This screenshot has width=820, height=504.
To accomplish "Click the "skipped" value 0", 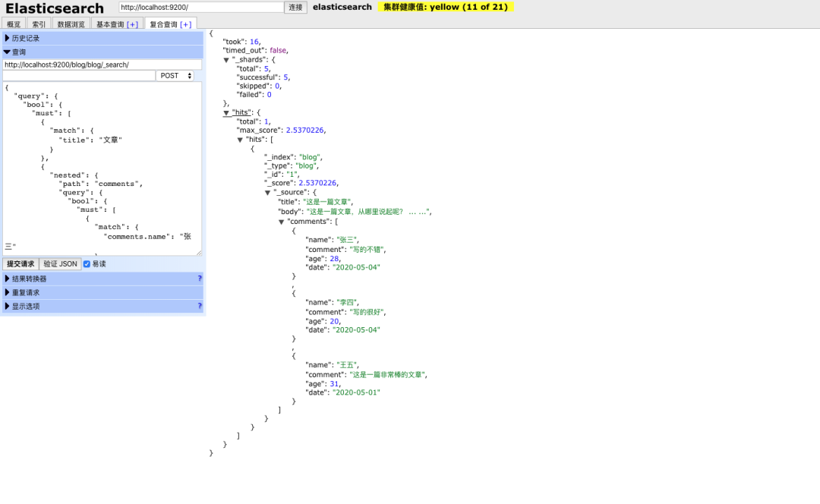I will click(277, 86).
